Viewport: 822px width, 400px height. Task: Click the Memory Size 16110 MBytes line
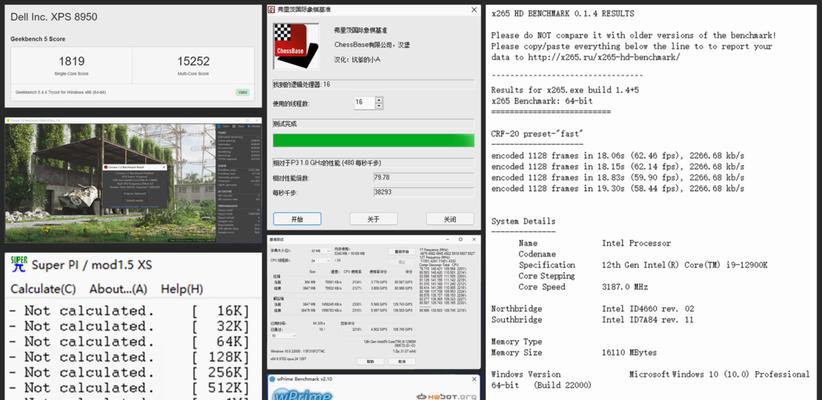[574, 352]
